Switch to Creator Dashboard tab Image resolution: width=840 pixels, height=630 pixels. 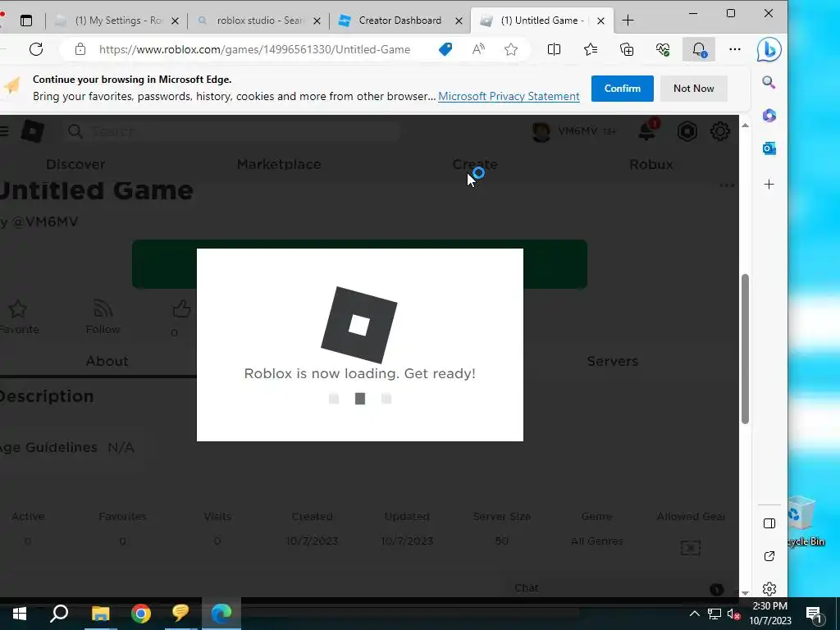point(399,21)
